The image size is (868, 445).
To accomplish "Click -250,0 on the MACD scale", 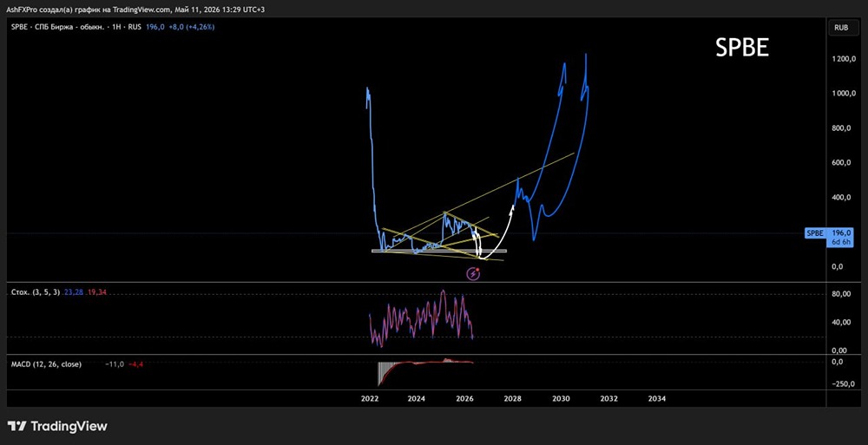I will 845,384.
